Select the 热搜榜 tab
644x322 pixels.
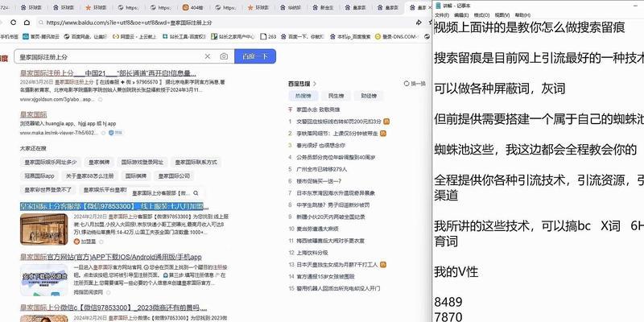point(303,96)
